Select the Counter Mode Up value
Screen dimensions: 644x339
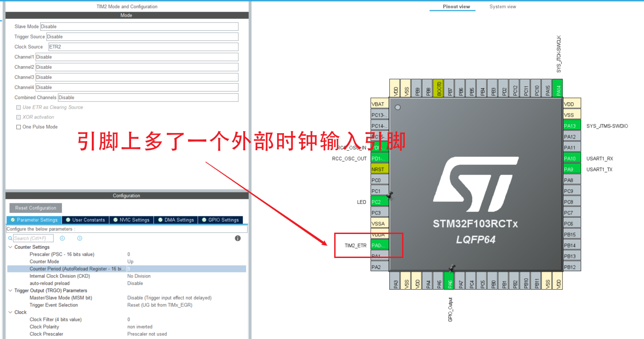pos(130,262)
